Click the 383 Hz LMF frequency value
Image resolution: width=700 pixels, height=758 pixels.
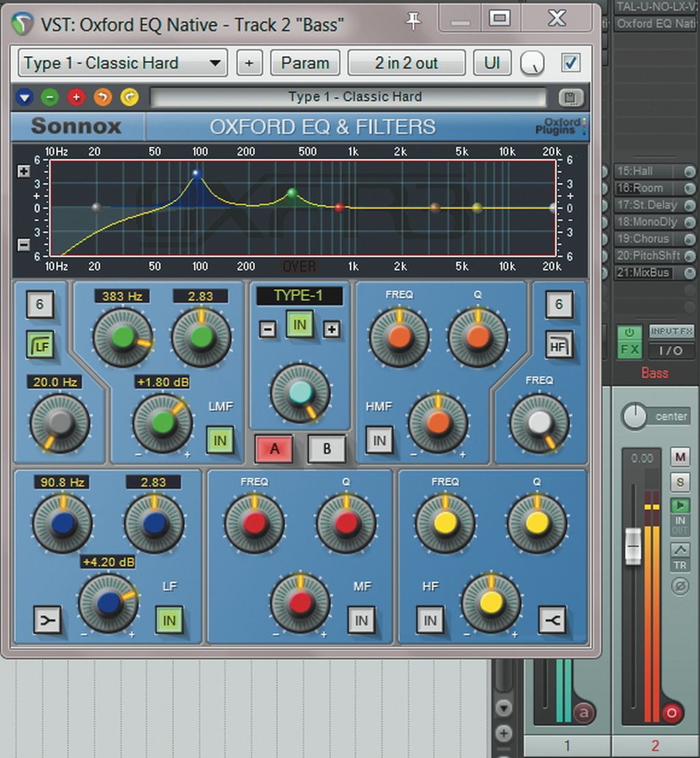[x=122, y=296]
